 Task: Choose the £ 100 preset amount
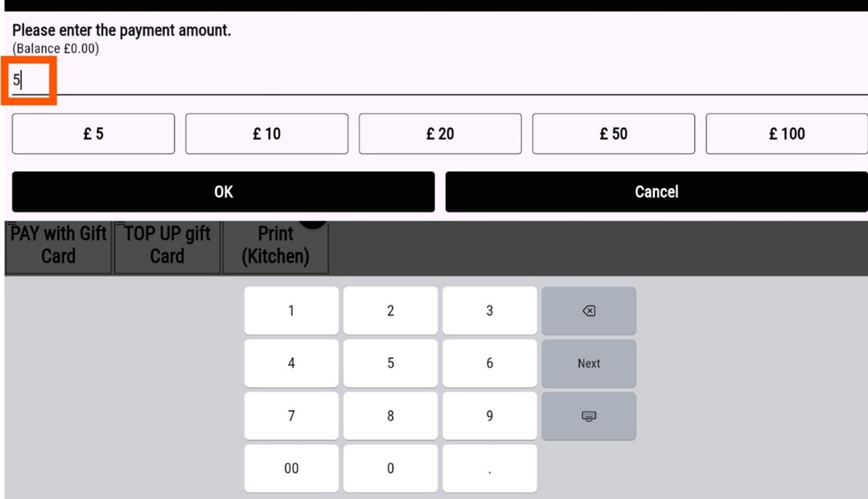pyautogui.click(x=786, y=134)
